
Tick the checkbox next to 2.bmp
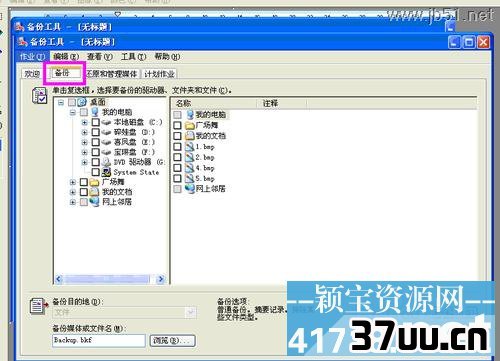(177, 157)
